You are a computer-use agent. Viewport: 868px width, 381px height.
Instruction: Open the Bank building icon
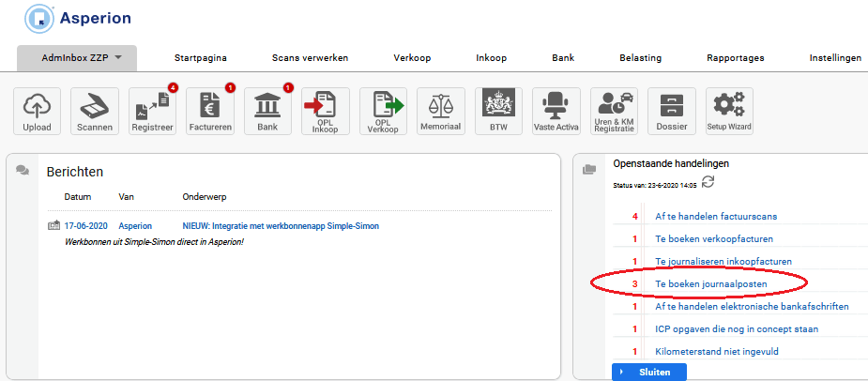[x=267, y=112]
